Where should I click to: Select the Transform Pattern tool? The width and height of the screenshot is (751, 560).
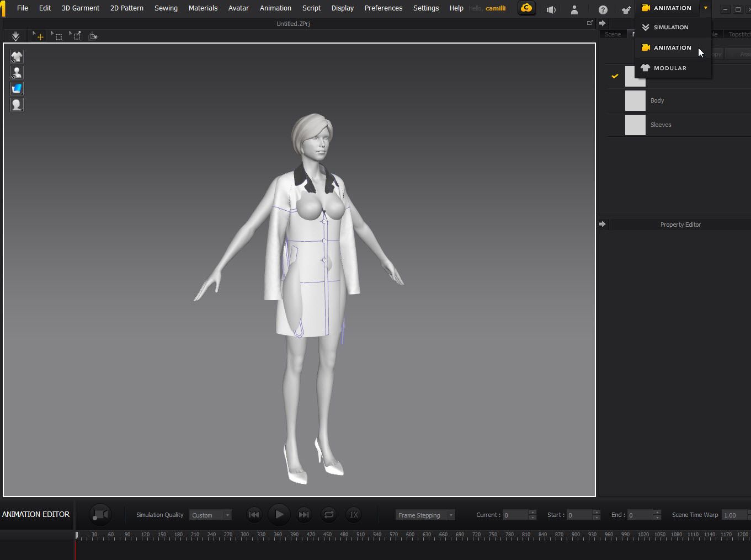[x=75, y=35]
